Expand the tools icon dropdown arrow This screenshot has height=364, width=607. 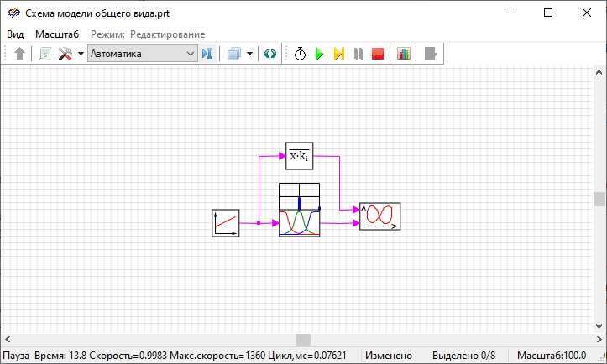[x=81, y=54]
